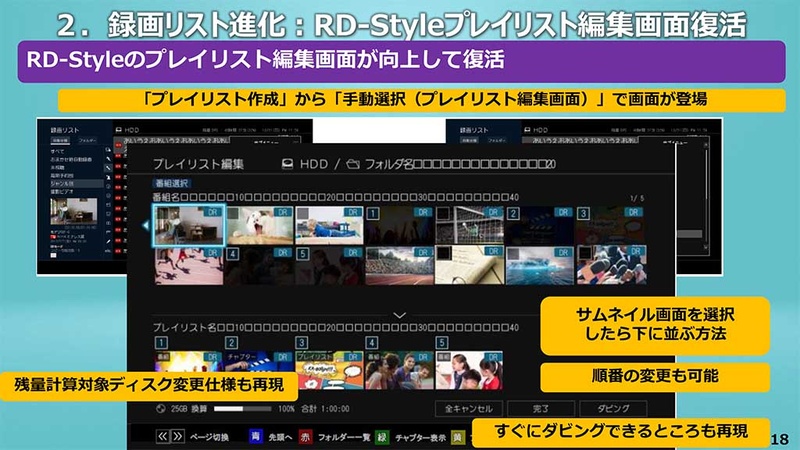Click the number 4 badge in second grid row
Viewport: 800px width, 450px height.
click(x=233, y=254)
